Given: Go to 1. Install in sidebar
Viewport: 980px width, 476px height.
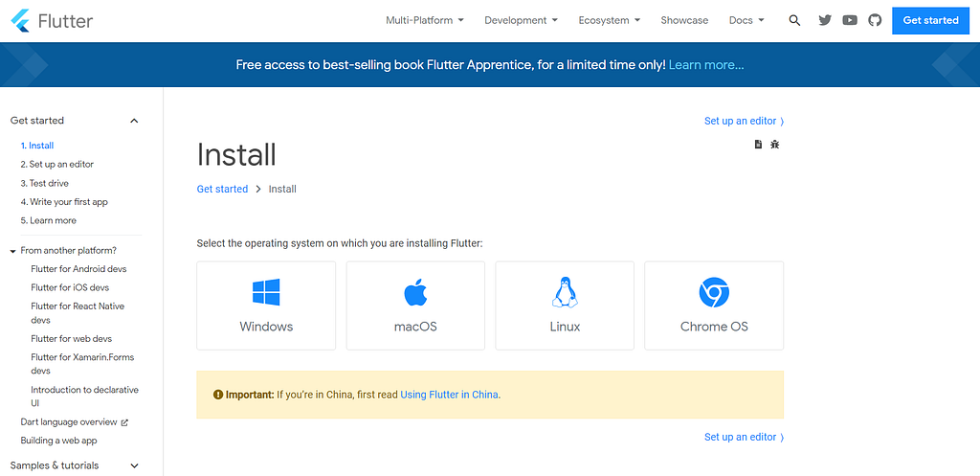Looking at the screenshot, I should [37, 146].
